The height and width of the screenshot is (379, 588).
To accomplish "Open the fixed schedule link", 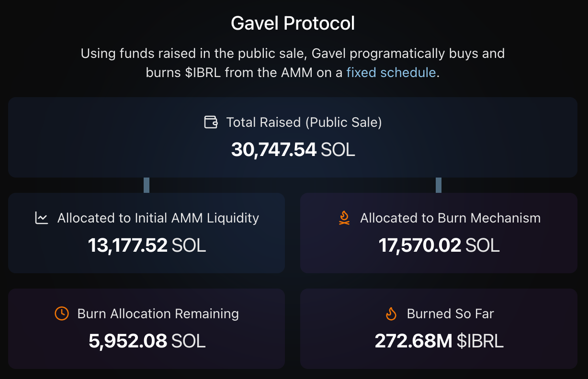I will point(391,72).
